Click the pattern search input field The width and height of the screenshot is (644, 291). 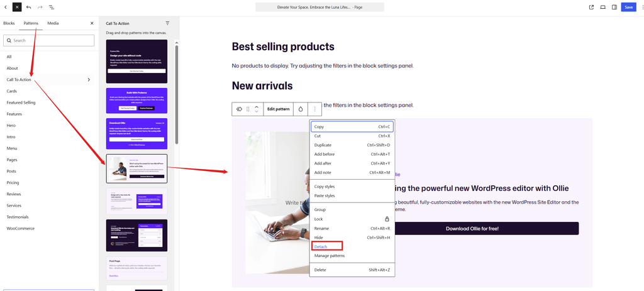[49, 41]
